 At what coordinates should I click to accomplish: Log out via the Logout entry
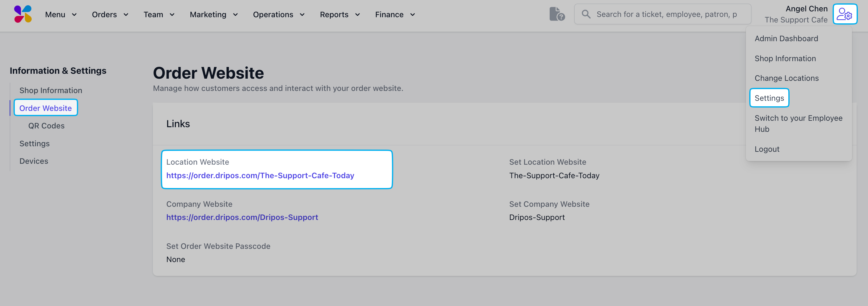(767, 149)
